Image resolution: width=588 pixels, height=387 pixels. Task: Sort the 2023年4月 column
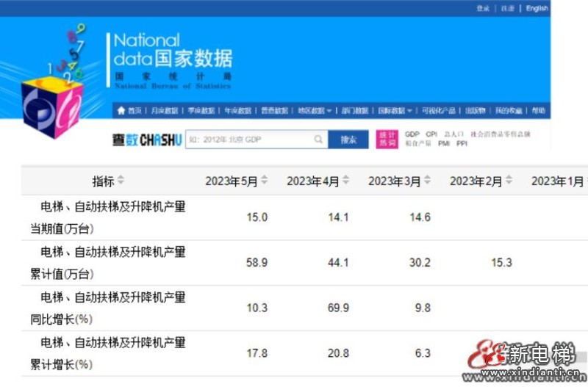[x=346, y=181]
